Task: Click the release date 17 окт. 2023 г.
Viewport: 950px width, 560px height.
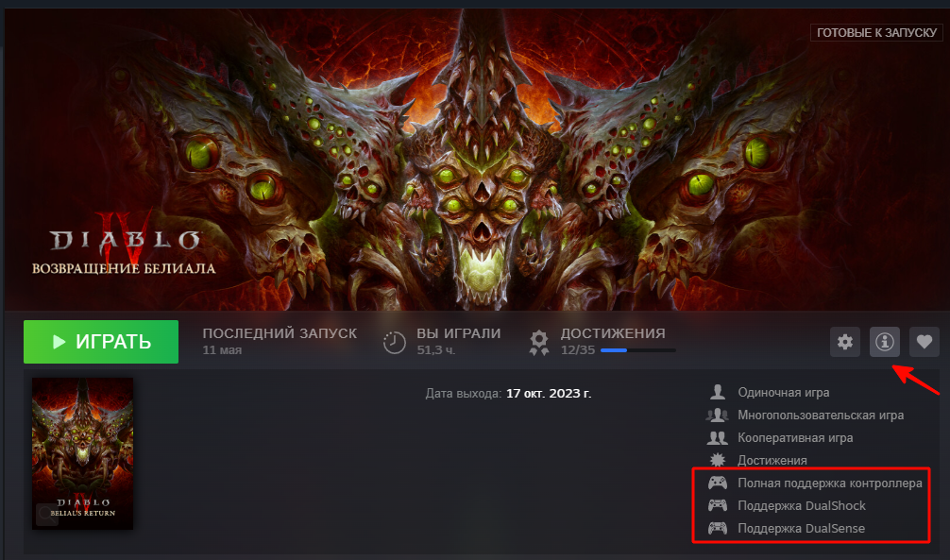Action: tap(549, 394)
